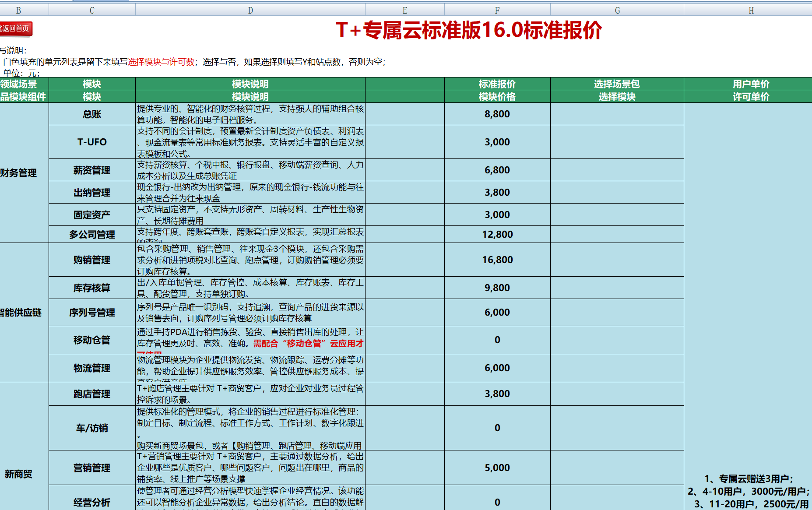Click the 薪资管理 description starting 支持薪资核算
812x510 pixels.
[250, 170]
